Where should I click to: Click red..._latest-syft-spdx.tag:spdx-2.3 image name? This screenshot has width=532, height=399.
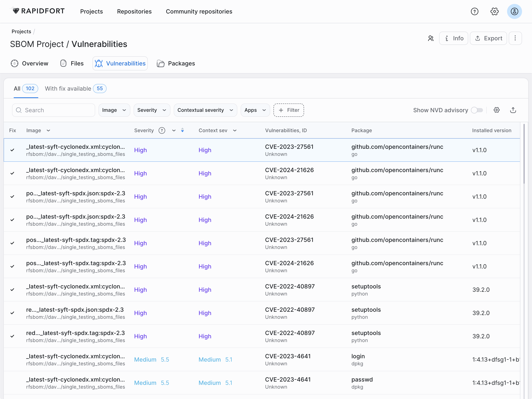75,333
